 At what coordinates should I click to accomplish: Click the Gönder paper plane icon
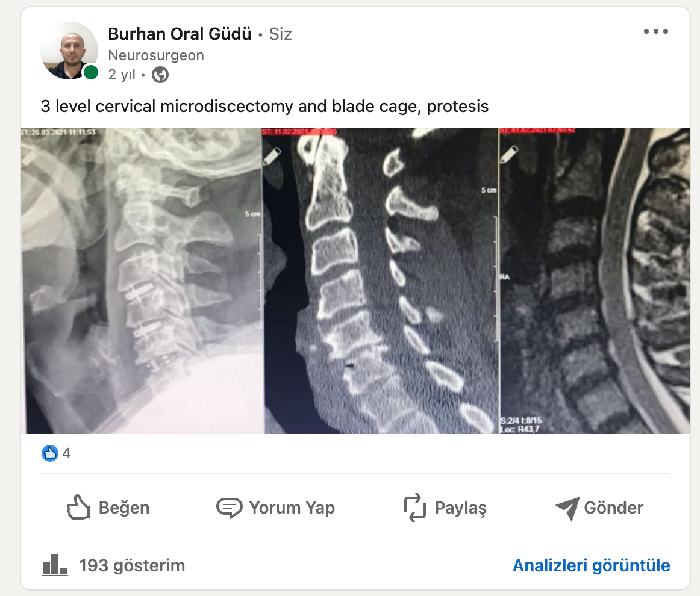point(567,508)
